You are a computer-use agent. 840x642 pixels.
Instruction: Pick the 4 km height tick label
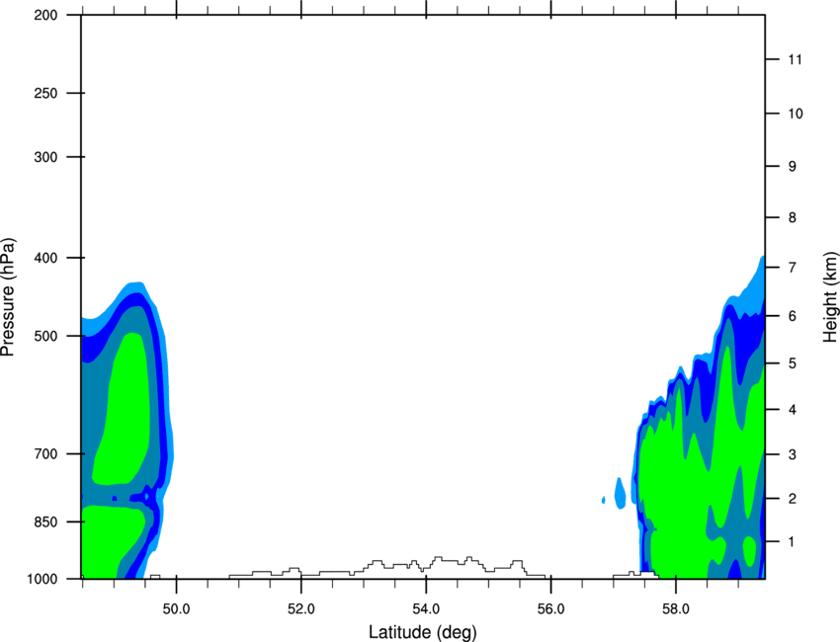[x=793, y=410]
